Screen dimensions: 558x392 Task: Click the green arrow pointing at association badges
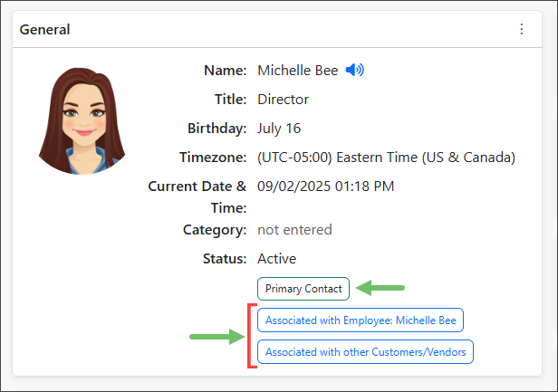pyautogui.click(x=216, y=337)
